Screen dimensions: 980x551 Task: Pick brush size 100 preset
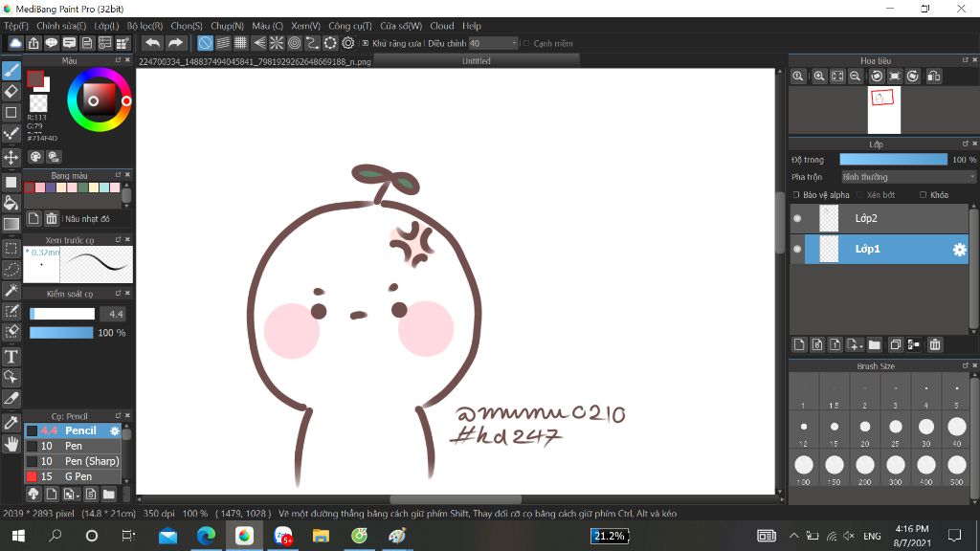(804, 469)
